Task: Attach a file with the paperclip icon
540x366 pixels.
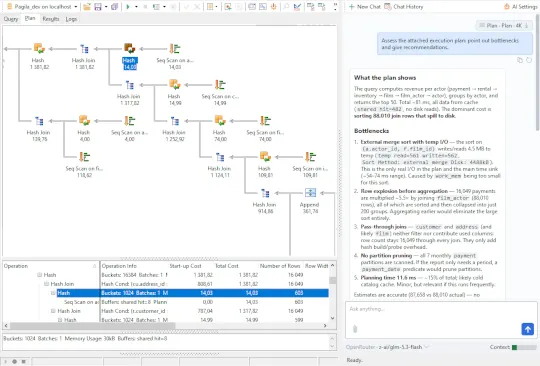Action: pyautogui.click(x=355, y=329)
